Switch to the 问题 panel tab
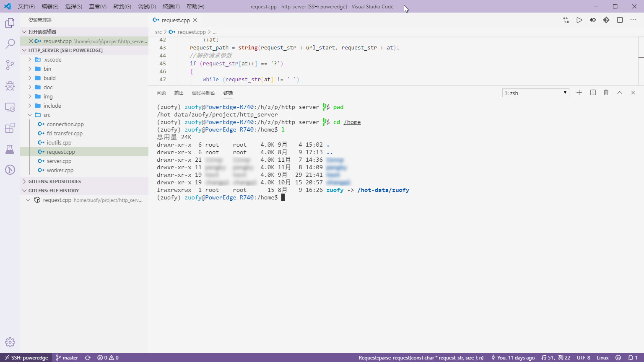644x362 pixels. click(x=161, y=93)
